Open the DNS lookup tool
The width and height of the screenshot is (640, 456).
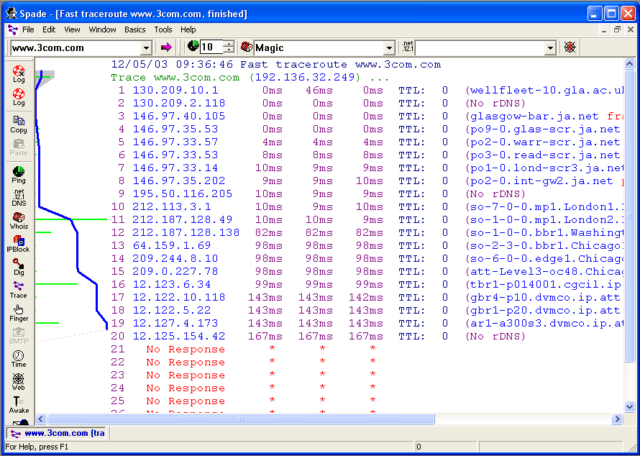(18, 198)
